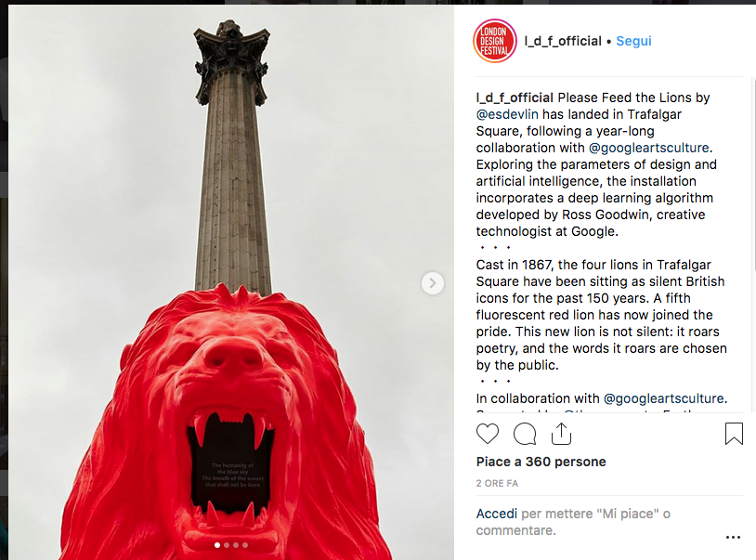Open the @esdevlin mention

point(507,115)
